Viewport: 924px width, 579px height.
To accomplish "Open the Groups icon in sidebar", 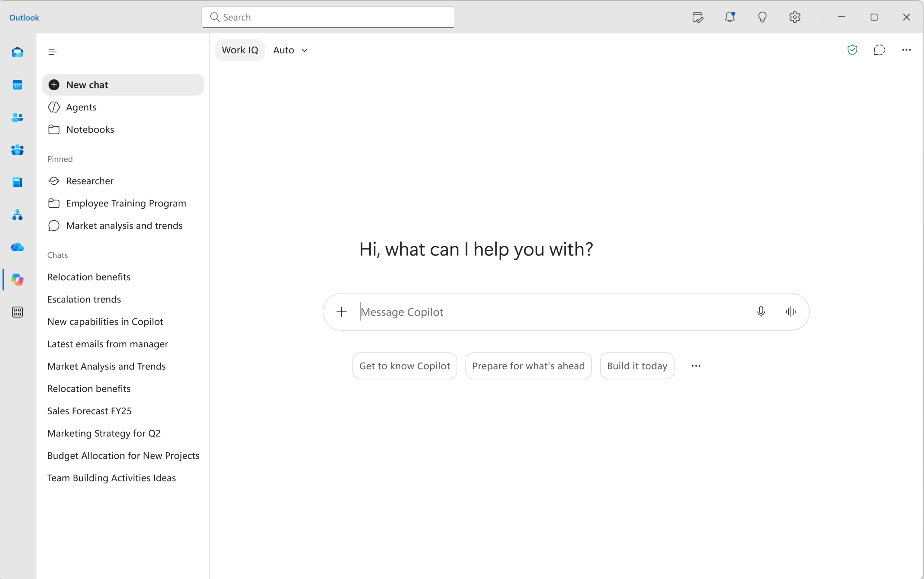I will (17, 150).
